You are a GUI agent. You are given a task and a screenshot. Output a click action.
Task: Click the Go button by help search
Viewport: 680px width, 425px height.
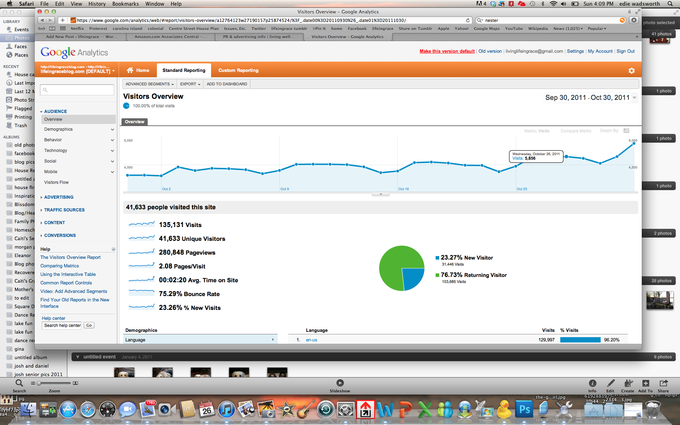[89, 325]
